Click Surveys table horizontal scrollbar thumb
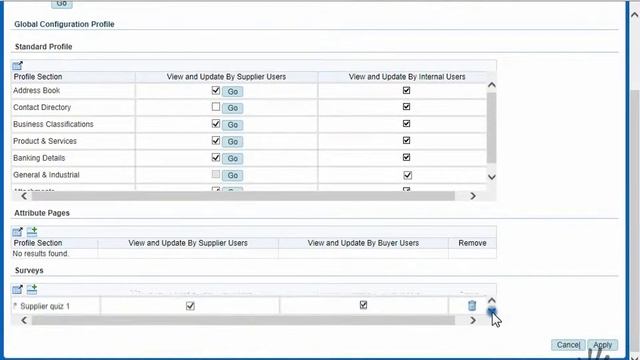 pos(243,320)
